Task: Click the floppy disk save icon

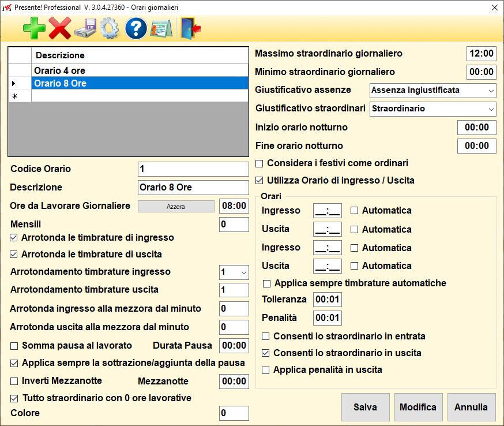Action: click(x=85, y=28)
